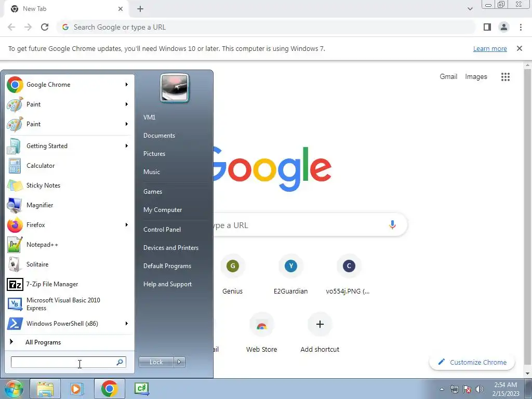Open Music library
The height and width of the screenshot is (399, 532).
coord(152,171)
